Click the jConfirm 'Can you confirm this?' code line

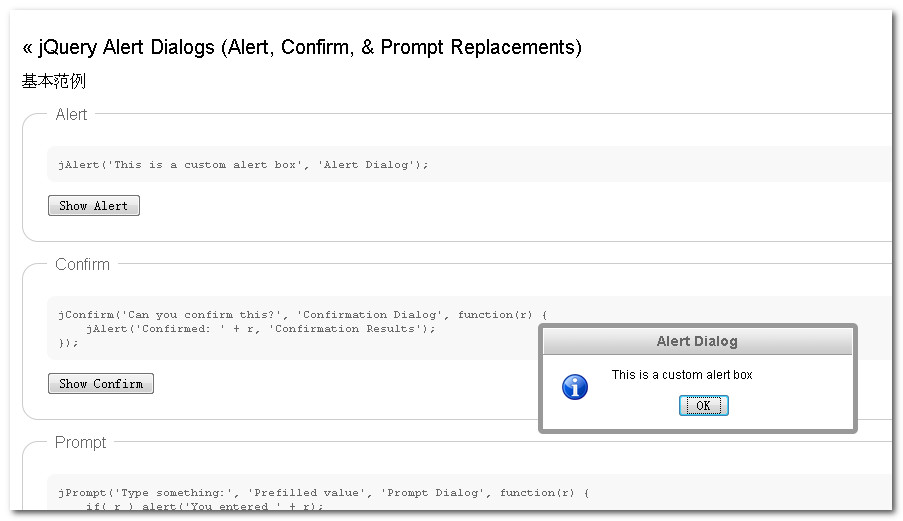[x=303, y=314]
